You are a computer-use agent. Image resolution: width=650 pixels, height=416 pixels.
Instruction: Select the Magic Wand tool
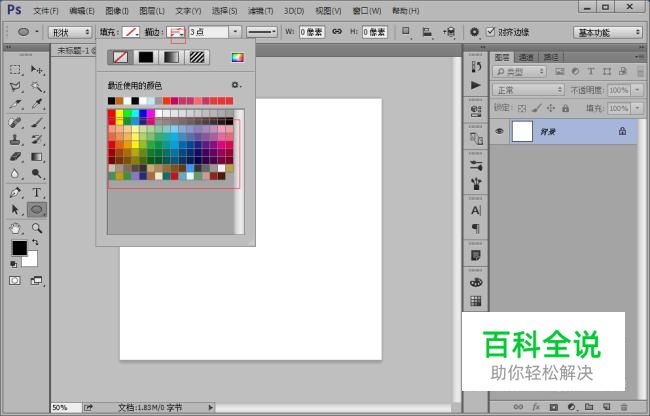point(37,87)
